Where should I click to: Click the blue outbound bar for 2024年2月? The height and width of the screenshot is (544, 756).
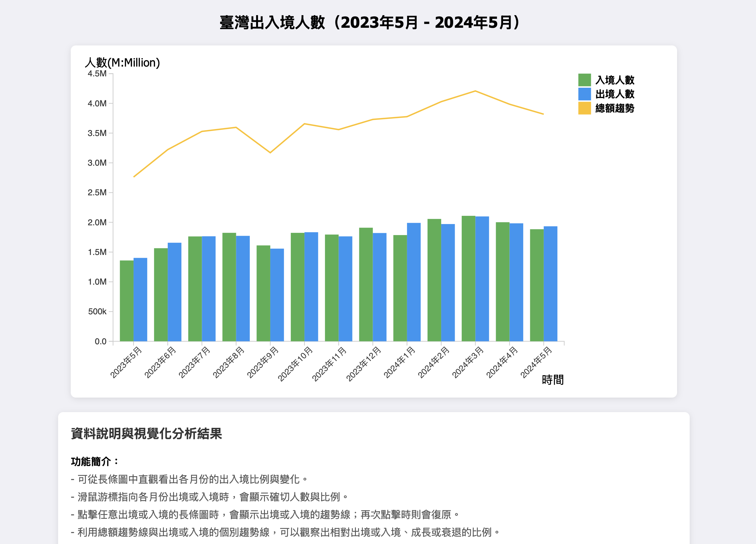pyautogui.click(x=448, y=282)
